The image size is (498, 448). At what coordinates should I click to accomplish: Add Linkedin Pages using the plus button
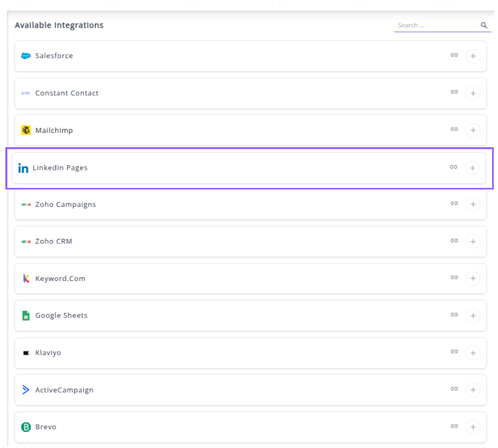472,168
